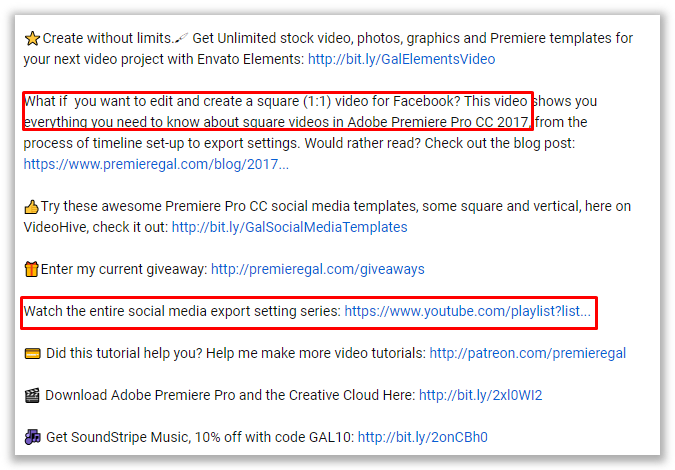Click the text 'Did this tutorial help you?'
675x470 pixels.
pyautogui.click(x=124, y=353)
